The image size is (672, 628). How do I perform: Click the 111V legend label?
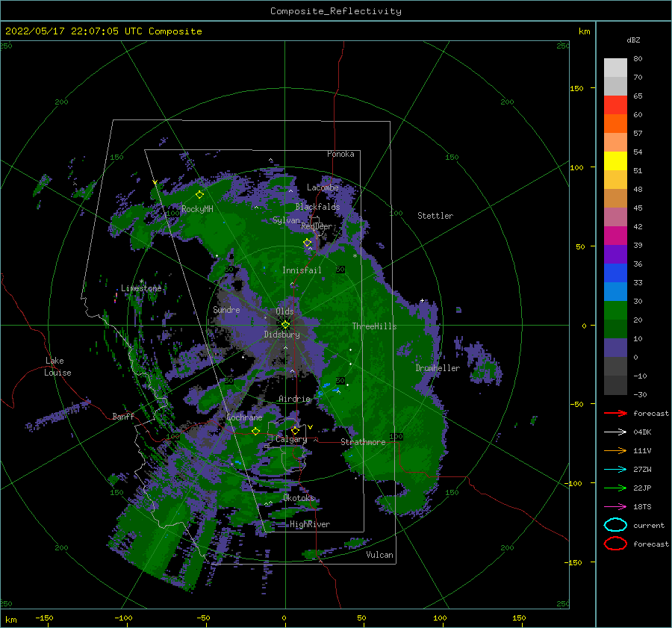click(642, 450)
